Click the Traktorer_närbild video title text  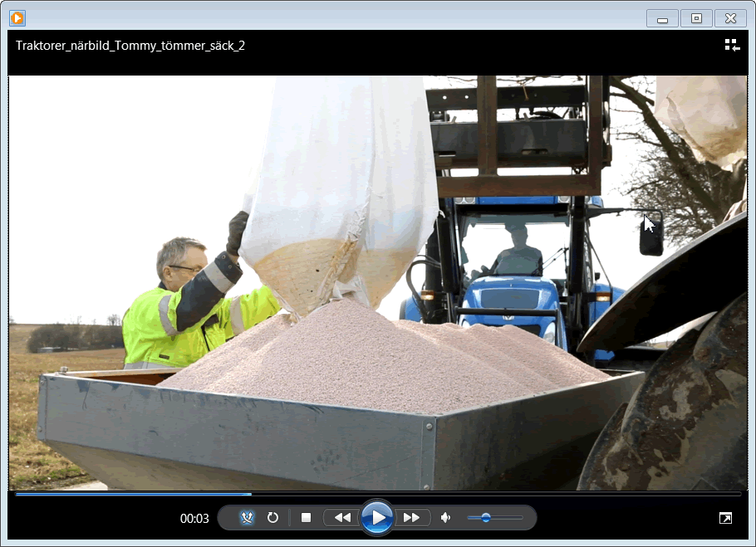(x=130, y=46)
